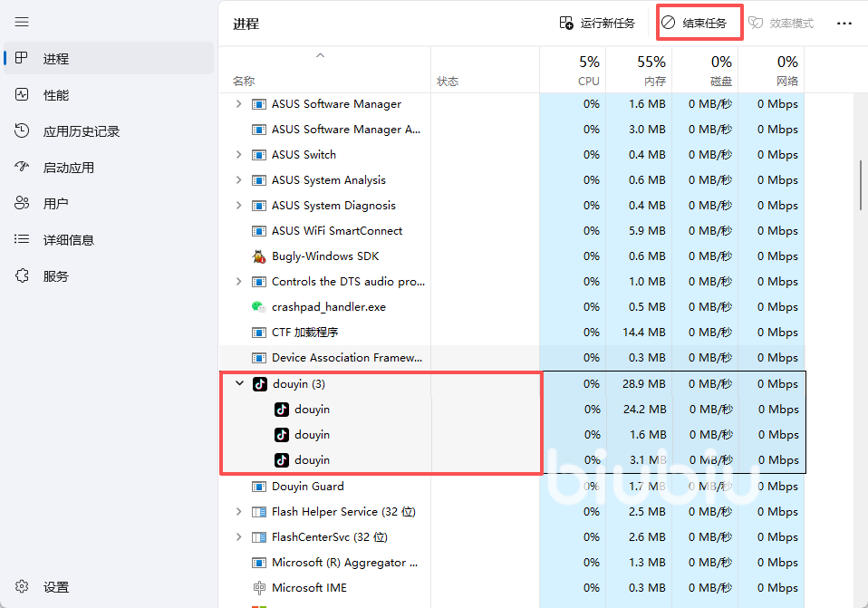The image size is (868, 608).
Task: Click the hamburger navigation menu icon
Action: (x=22, y=22)
